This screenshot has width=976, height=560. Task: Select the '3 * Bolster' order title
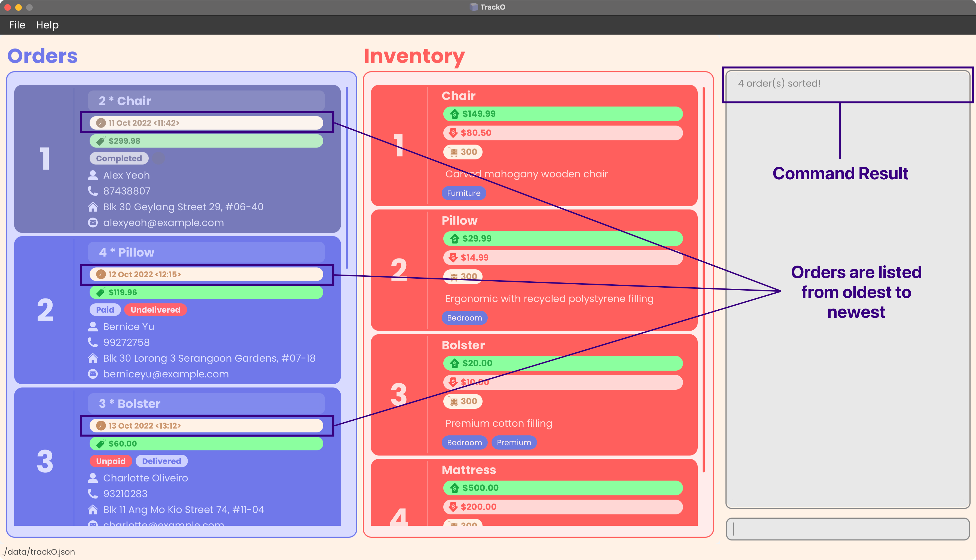[130, 404]
